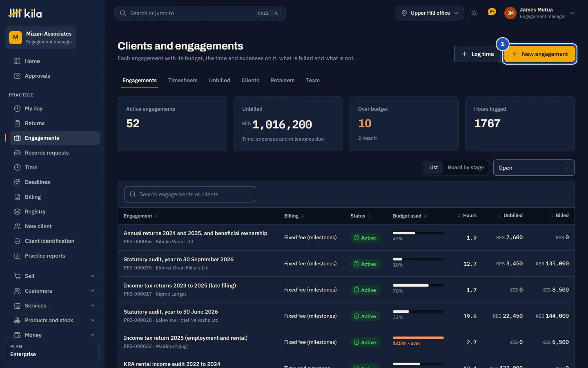This screenshot has height=368, width=588.
Task: Open the New client people icon
Action: pyautogui.click(x=17, y=226)
